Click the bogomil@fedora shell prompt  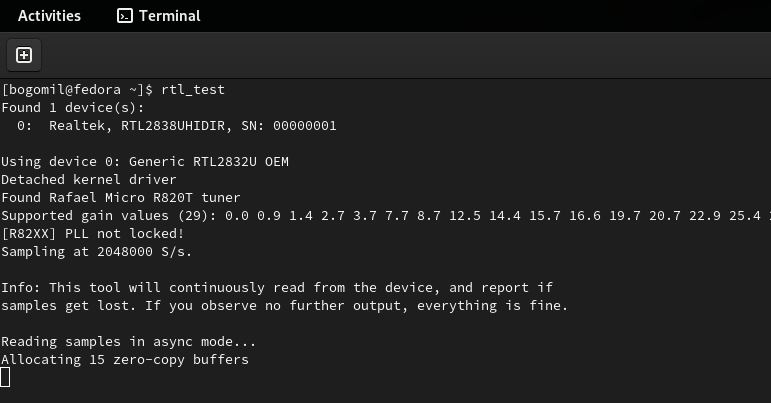[78, 90]
